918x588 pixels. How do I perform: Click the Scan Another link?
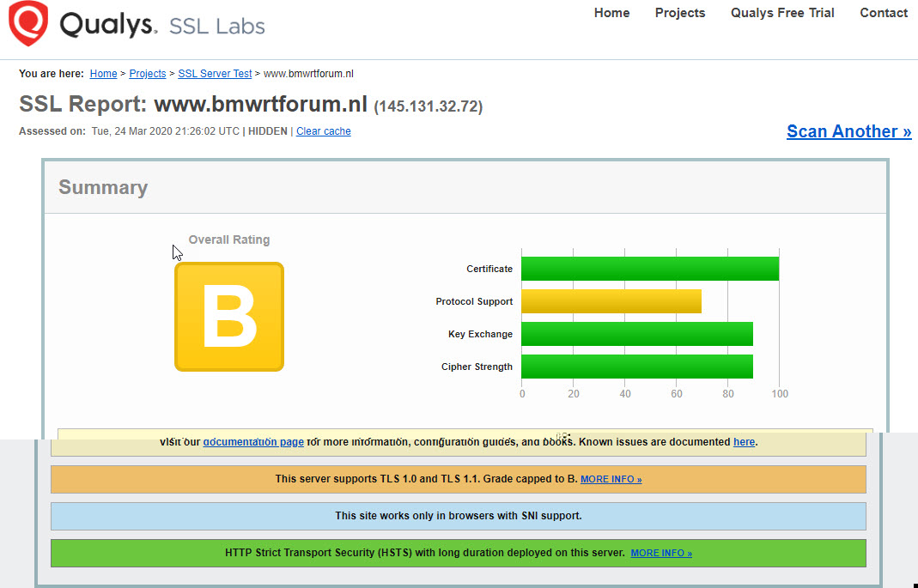(848, 131)
